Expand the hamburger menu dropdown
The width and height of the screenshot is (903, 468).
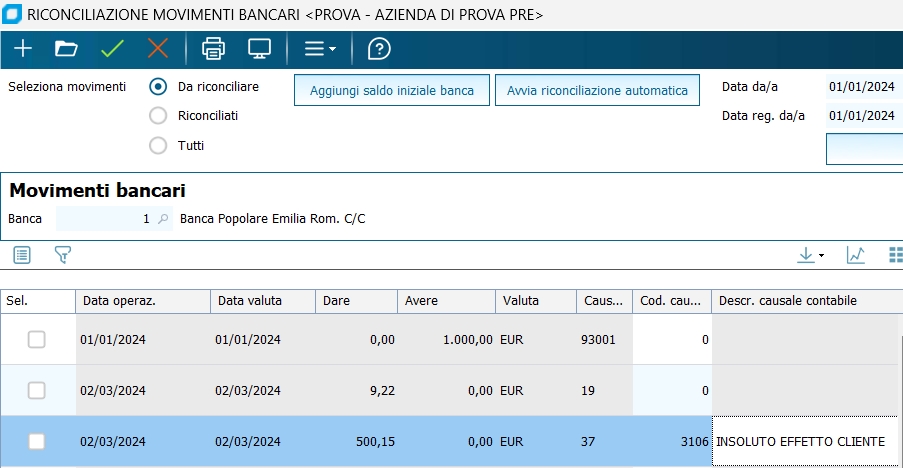tap(319, 48)
